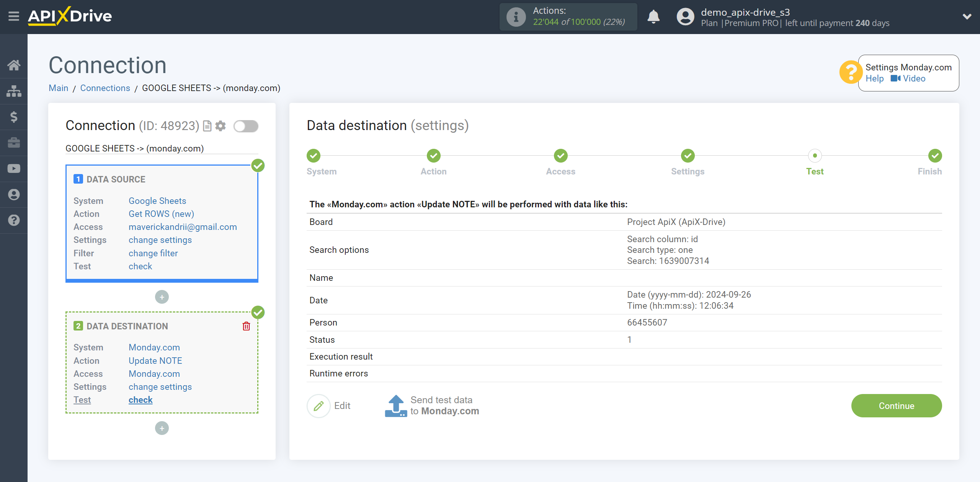Image resolution: width=980 pixels, height=482 pixels.
Task: Go to Access step
Action: [561, 156]
